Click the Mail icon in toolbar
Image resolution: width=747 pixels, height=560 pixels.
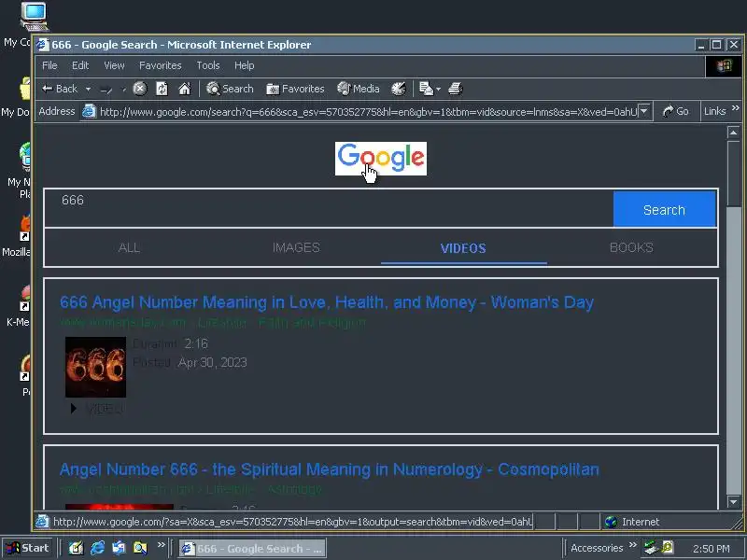pyautogui.click(x=426, y=89)
